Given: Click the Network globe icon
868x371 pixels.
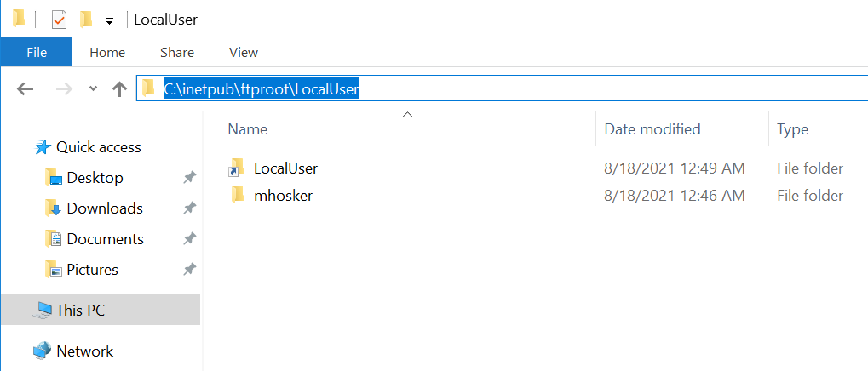Looking at the screenshot, I should [42, 351].
